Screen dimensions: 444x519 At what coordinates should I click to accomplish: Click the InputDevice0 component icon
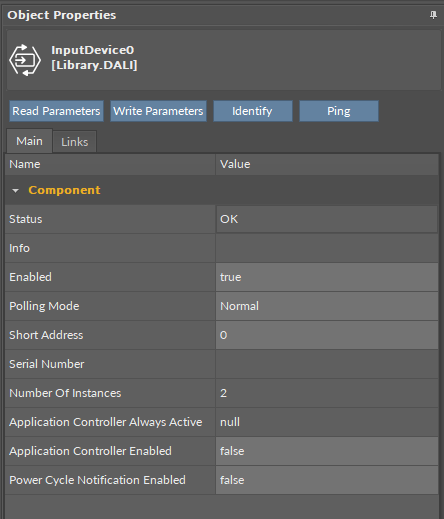[x=25, y=60]
